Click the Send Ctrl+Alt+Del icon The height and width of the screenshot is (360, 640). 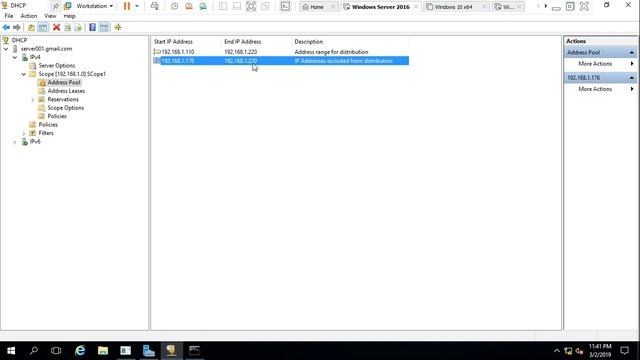click(155, 6)
